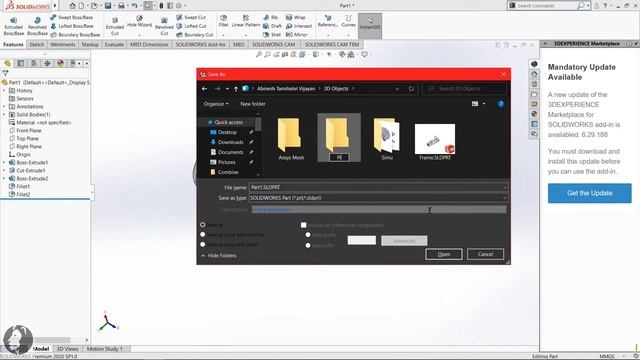The width and height of the screenshot is (640, 360).
Task: Select Save as copy and open option
Action: click(x=203, y=244)
